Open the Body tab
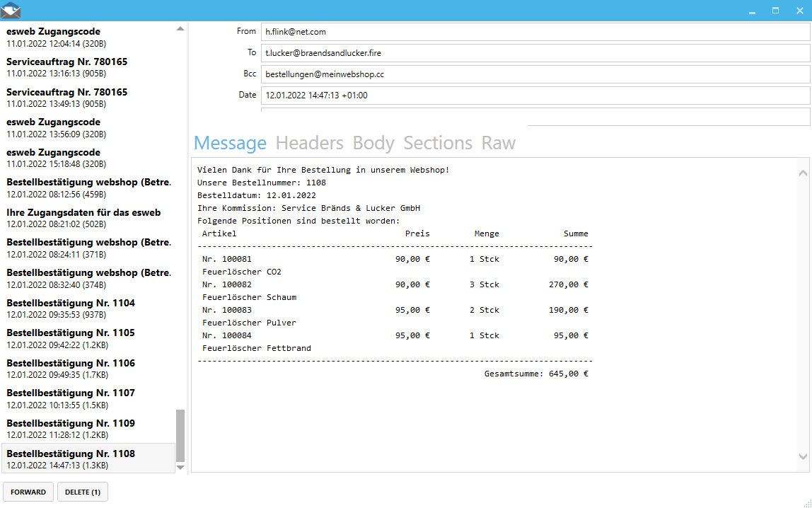812x508 pixels. point(373,143)
